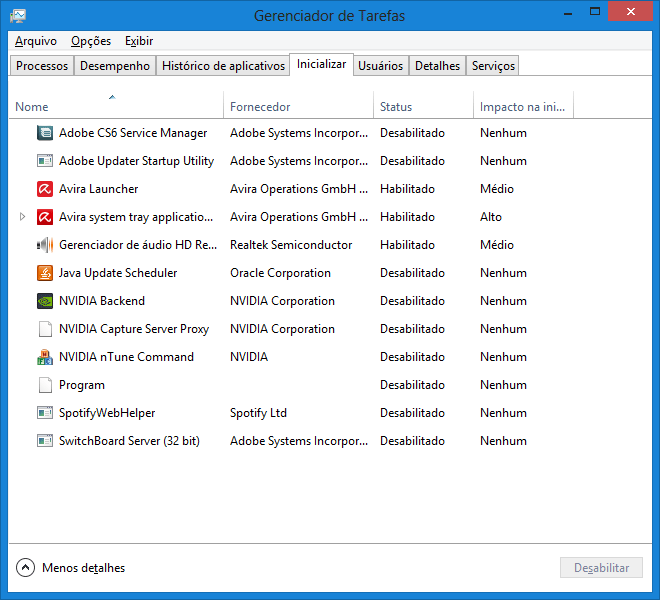Screen dimensions: 660x600
Task: Select the NVIDIA Backend entry
Action: click(102, 301)
